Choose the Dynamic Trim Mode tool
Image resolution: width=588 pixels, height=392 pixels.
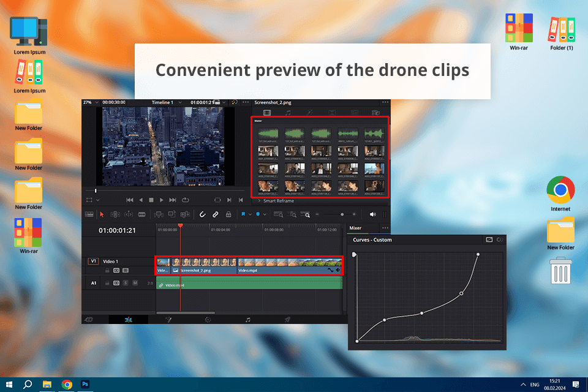click(128, 214)
